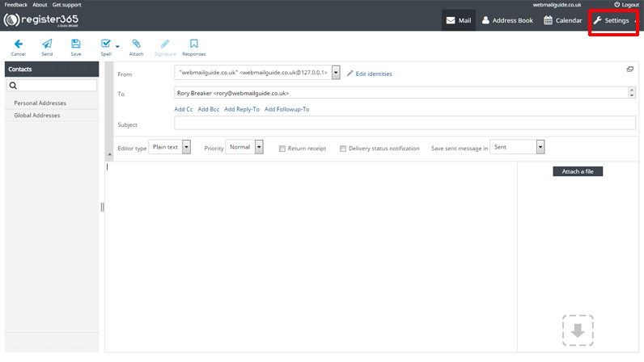Click the contacts search magnifier icon
This screenshot has width=644, height=362.
[x=13, y=86]
